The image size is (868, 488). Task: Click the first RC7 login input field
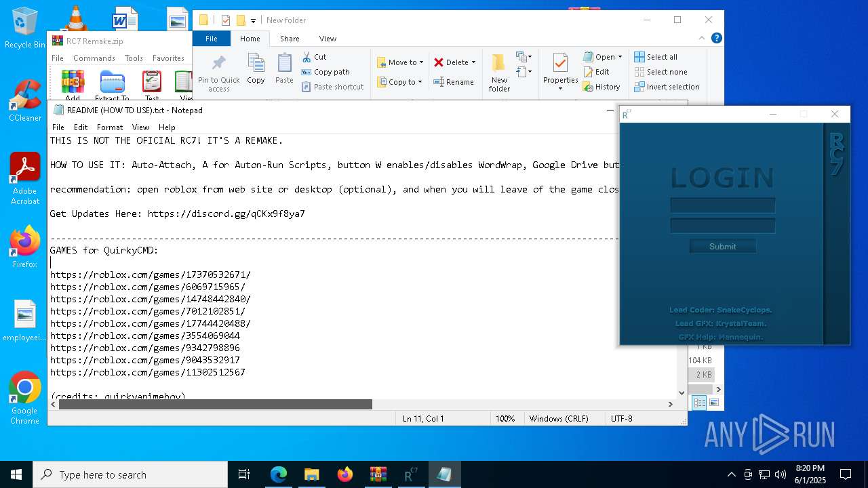point(722,205)
